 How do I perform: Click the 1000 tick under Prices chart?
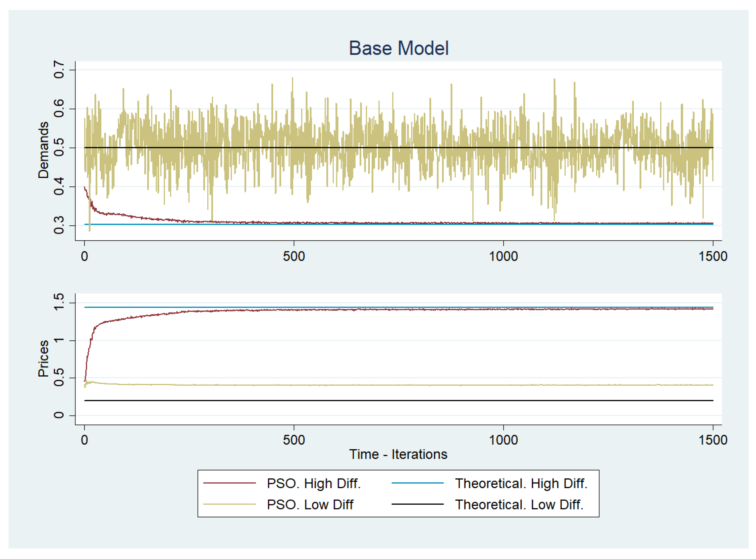tap(503, 440)
